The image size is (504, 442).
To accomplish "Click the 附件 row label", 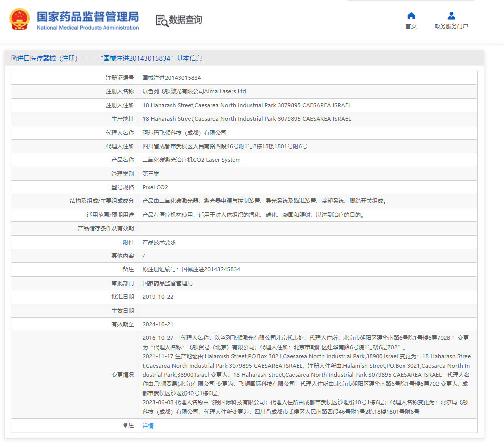I will (128, 242).
